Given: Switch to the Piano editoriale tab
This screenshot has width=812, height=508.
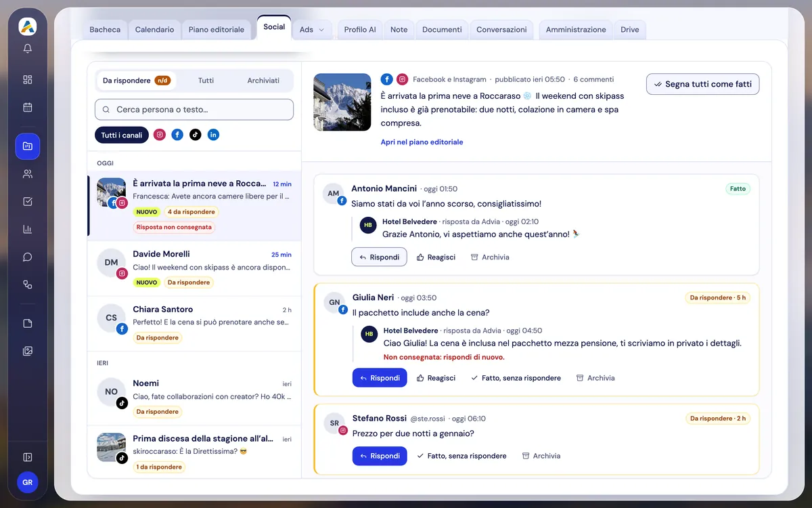Looking at the screenshot, I should pyautogui.click(x=217, y=30).
